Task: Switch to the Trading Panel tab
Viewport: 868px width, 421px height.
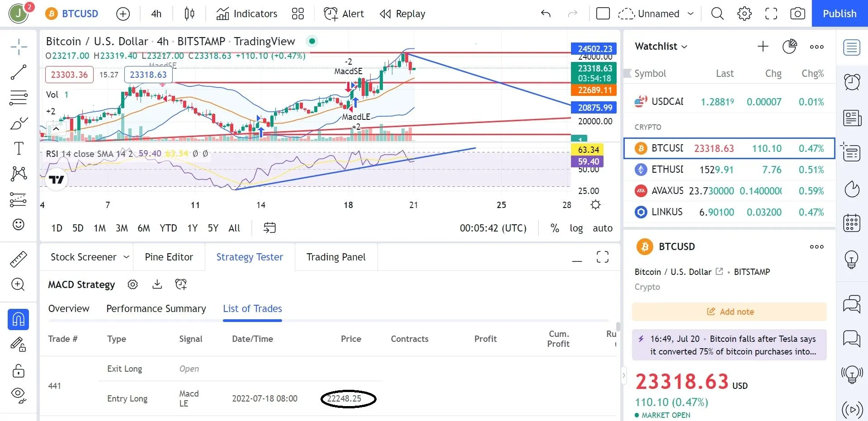Action: [x=336, y=257]
